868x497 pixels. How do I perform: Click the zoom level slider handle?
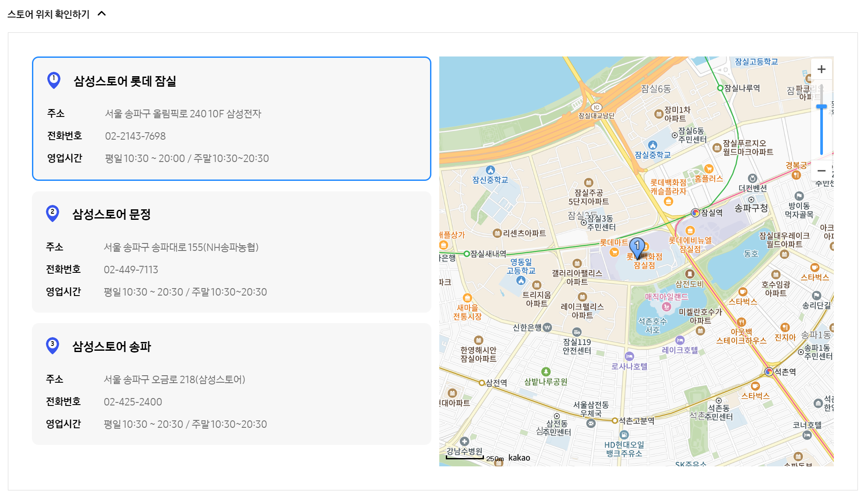(821, 107)
